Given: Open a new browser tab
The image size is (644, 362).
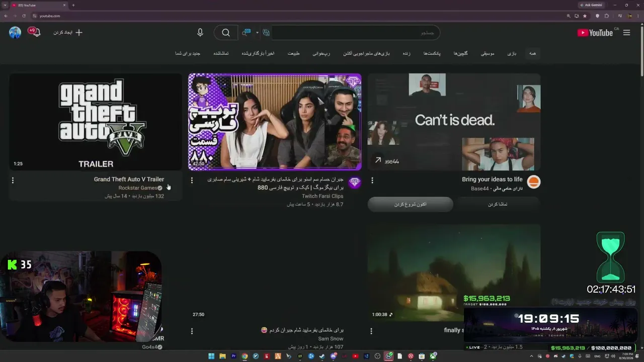Looking at the screenshot, I should pyautogui.click(x=73, y=5).
